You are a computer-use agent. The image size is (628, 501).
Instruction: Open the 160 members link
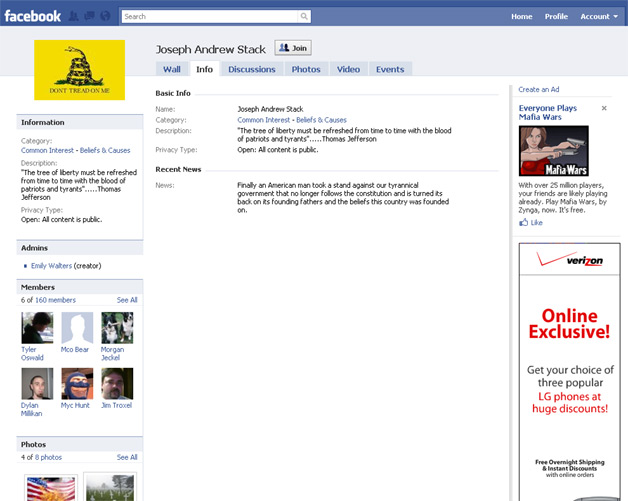point(55,300)
